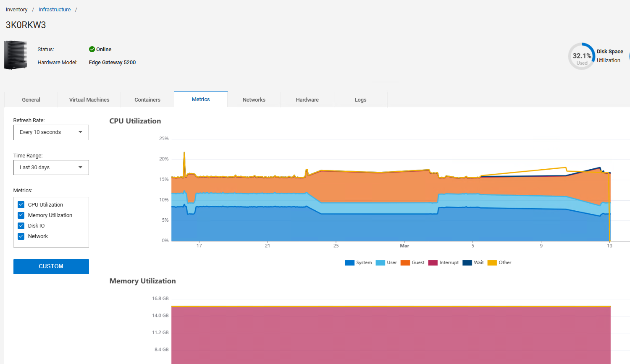This screenshot has width=630, height=364.
Task: Click inside the Memory Utilization chart area
Action: (391, 336)
